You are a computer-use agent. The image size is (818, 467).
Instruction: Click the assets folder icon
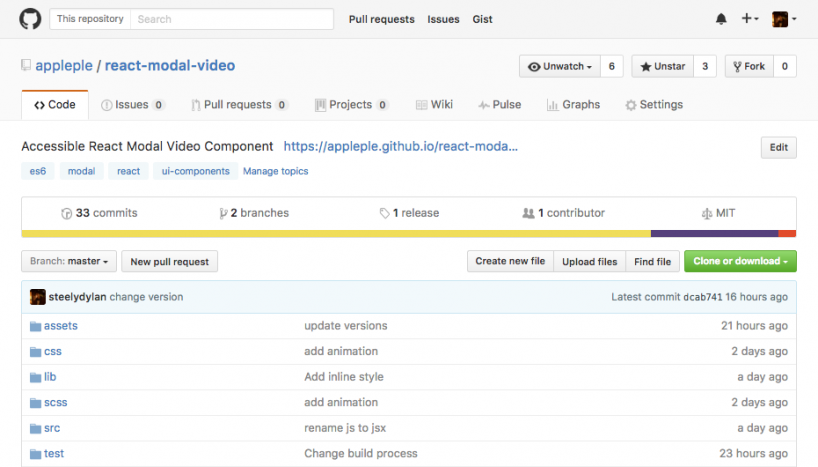(36, 326)
